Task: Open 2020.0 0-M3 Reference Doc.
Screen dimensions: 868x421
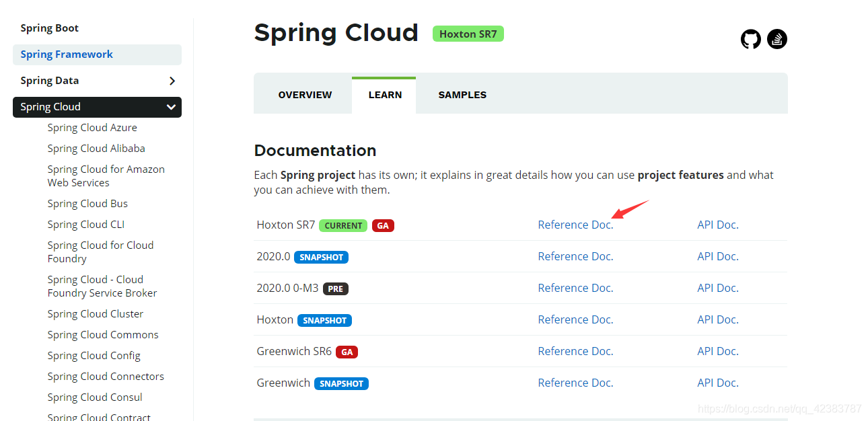Action: tap(575, 288)
